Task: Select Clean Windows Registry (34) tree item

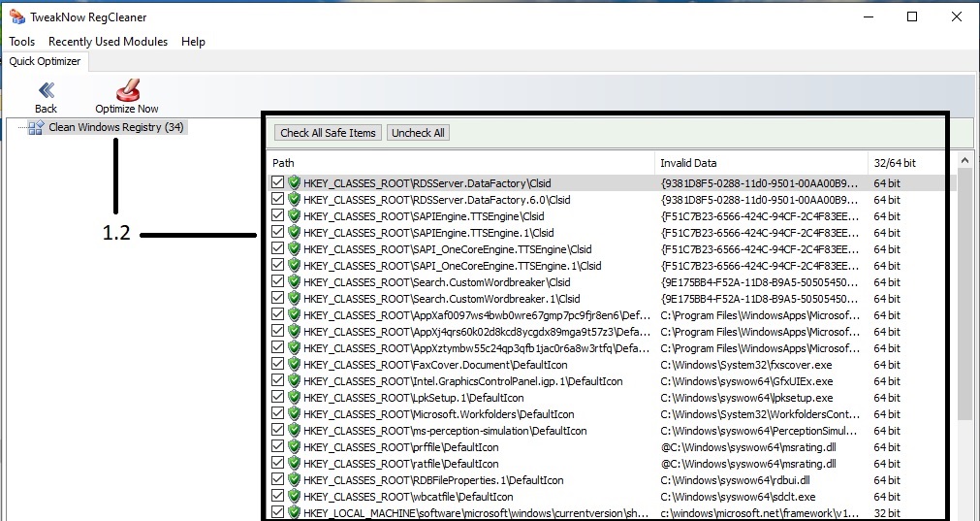Action: click(x=116, y=128)
